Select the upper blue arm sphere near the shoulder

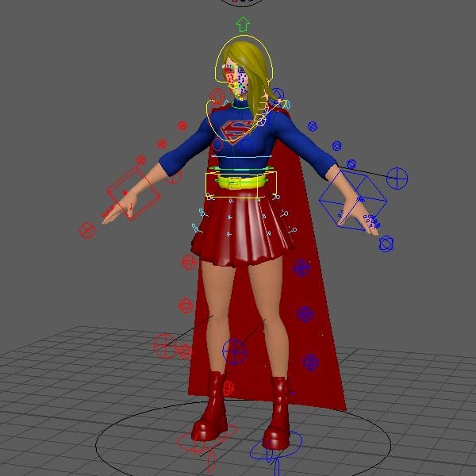click(313, 126)
